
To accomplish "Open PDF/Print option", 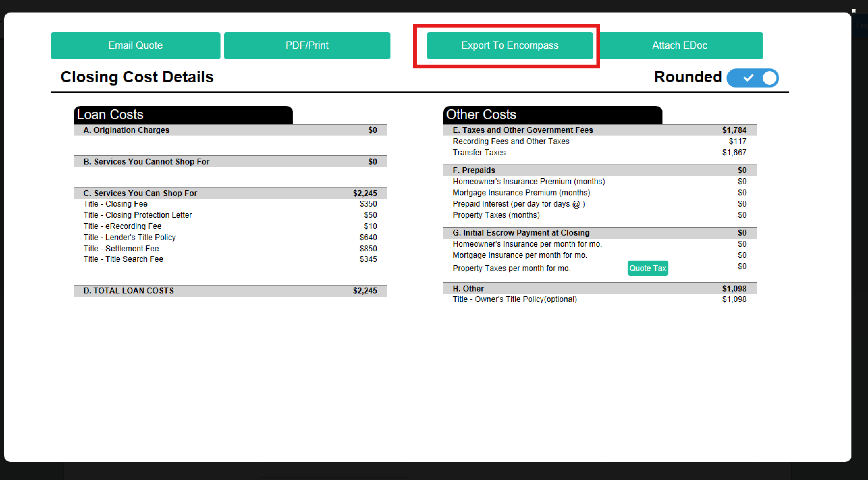I will pos(307,45).
